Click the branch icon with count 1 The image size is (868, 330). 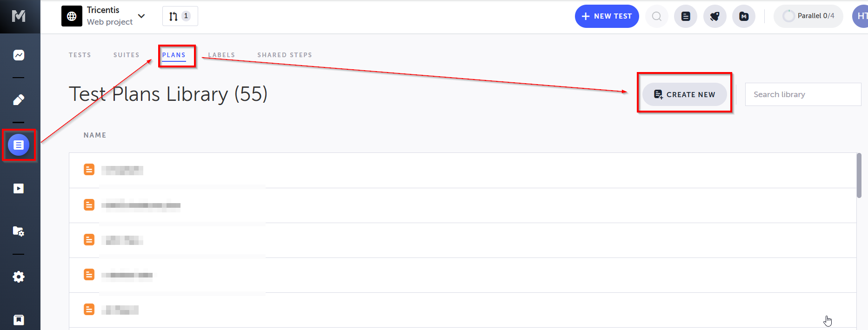[x=180, y=16]
